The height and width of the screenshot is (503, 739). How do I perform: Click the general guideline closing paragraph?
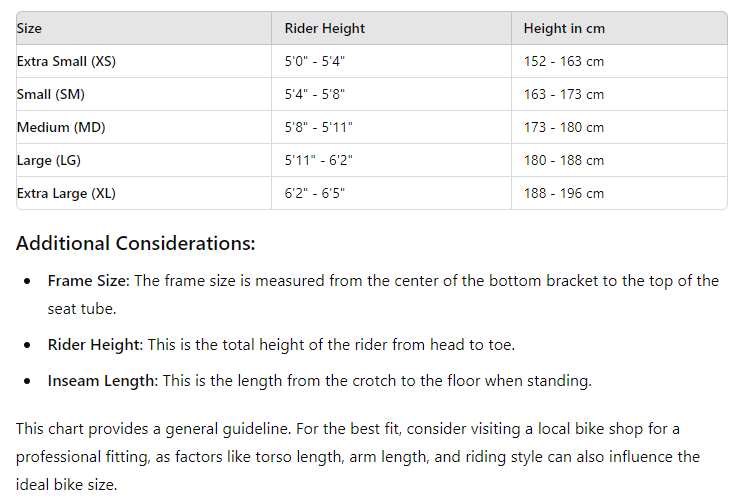click(x=360, y=456)
